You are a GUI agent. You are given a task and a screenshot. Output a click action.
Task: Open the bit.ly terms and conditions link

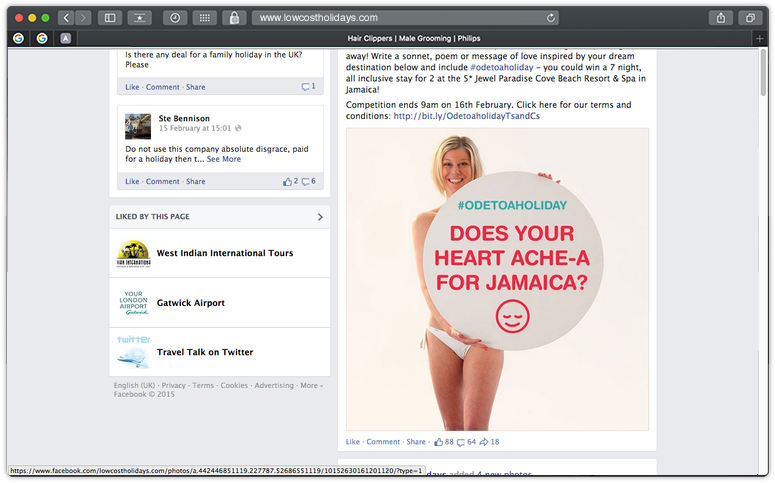(x=467, y=116)
